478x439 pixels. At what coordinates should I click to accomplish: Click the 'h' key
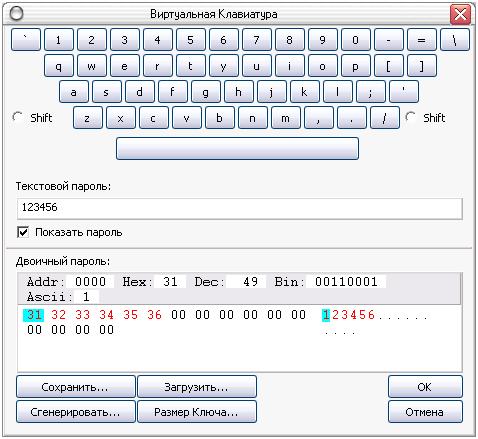coord(239,91)
